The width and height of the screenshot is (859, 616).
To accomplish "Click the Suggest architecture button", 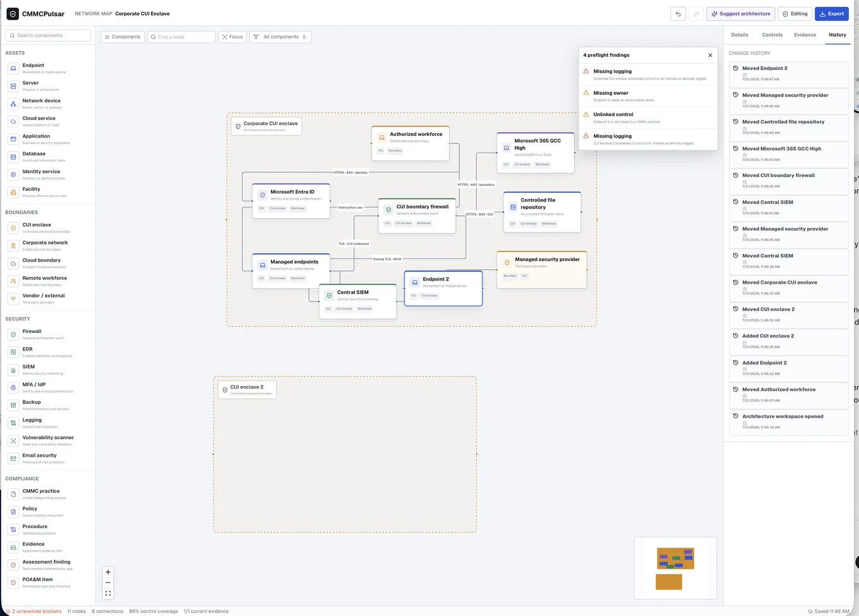I will [x=741, y=14].
